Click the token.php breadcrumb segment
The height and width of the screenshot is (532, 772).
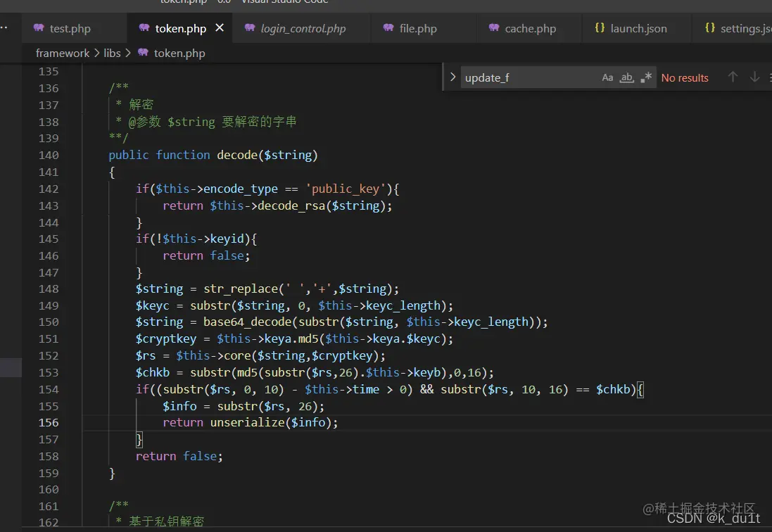(179, 53)
